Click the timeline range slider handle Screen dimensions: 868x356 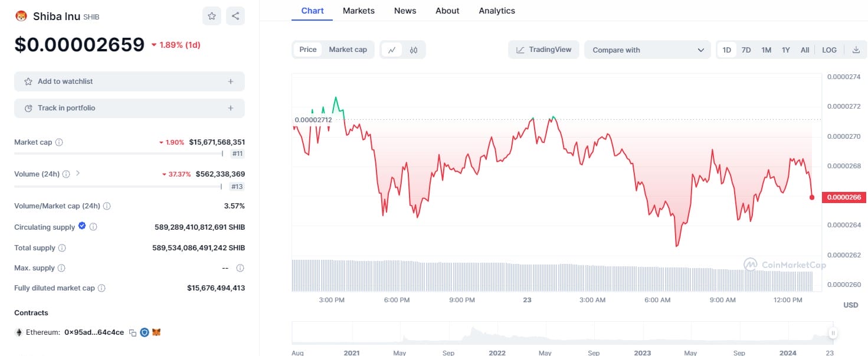coord(833,333)
